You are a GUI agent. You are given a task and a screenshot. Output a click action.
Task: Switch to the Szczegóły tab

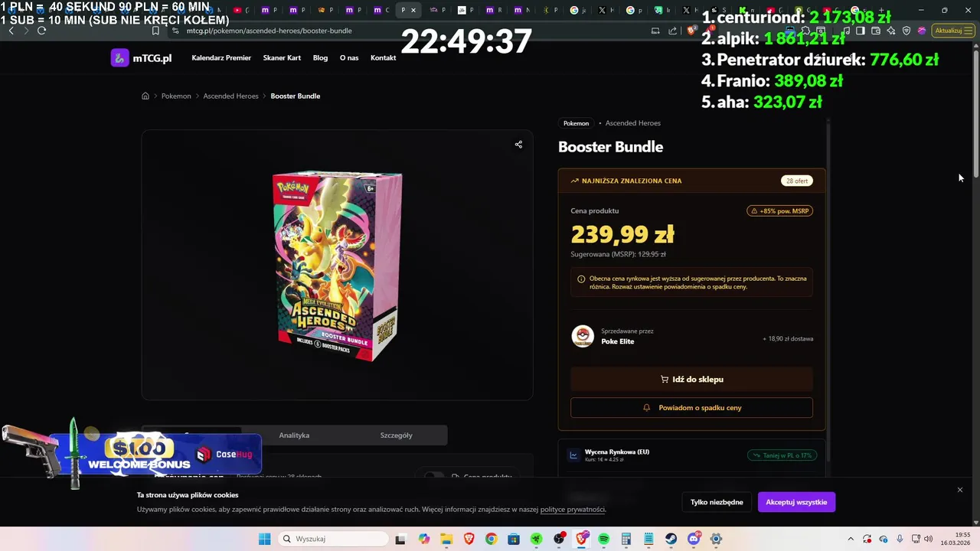pyautogui.click(x=396, y=435)
